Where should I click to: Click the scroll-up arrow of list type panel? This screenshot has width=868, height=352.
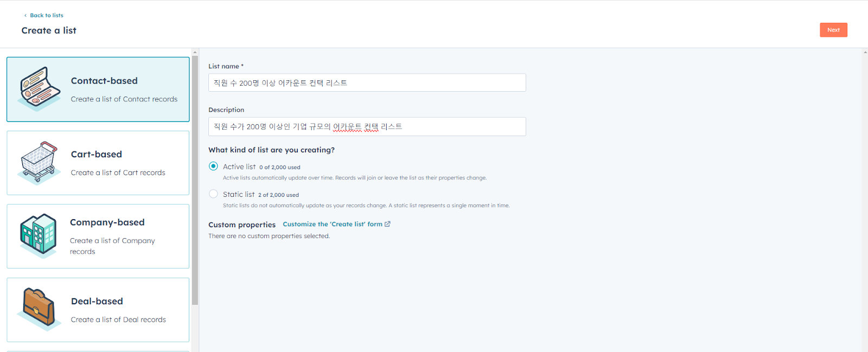[195, 53]
